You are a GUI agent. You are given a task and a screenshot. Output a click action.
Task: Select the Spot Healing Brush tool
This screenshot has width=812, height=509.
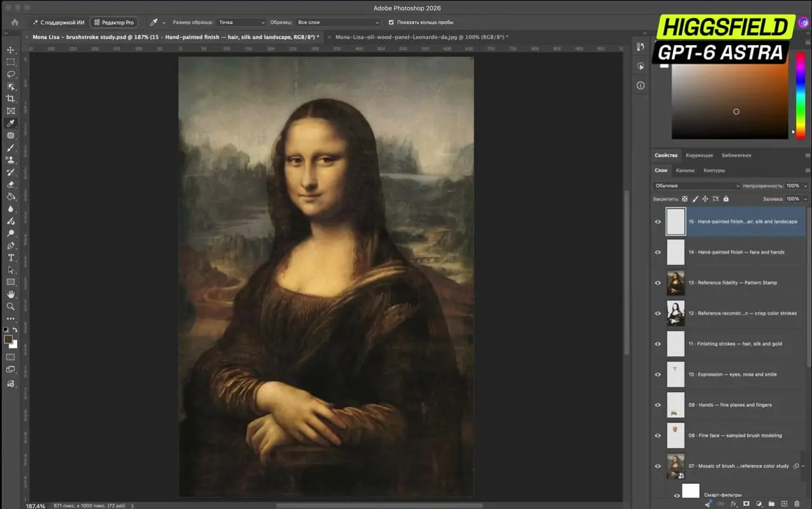click(x=11, y=135)
